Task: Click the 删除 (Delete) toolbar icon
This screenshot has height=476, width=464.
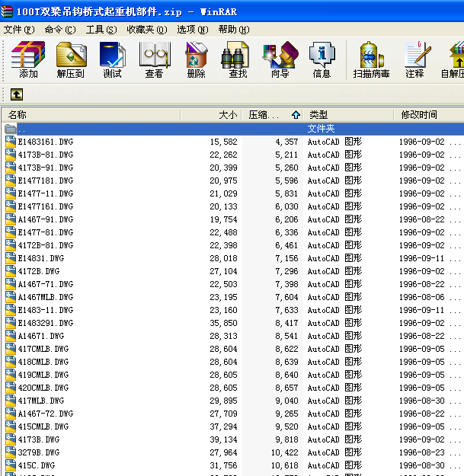Action: (x=196, y=60)
